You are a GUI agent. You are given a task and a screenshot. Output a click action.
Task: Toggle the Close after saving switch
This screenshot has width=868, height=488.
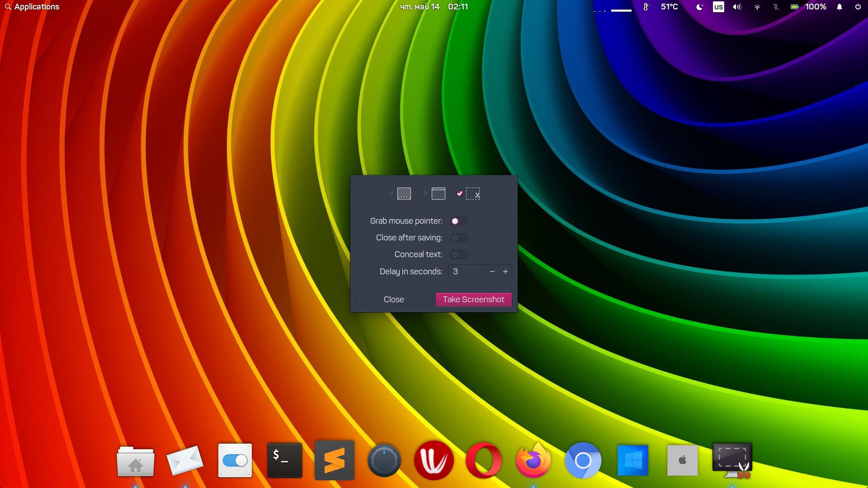pos(459,238)
